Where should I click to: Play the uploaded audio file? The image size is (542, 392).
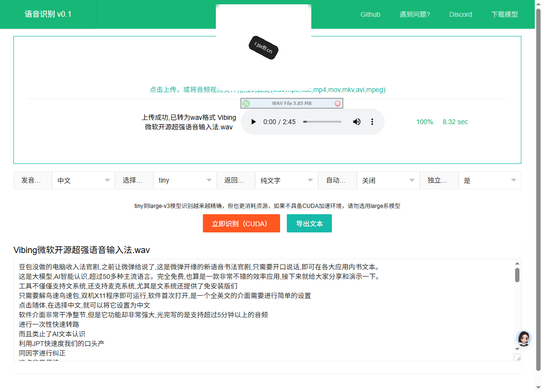click(253, 122)
